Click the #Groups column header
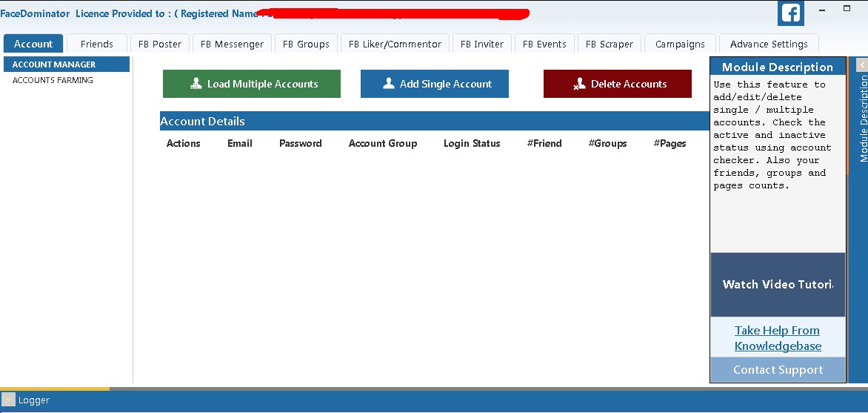Viewport: 868px width, 413px height. pyautogui.click(x=607, y=144)
